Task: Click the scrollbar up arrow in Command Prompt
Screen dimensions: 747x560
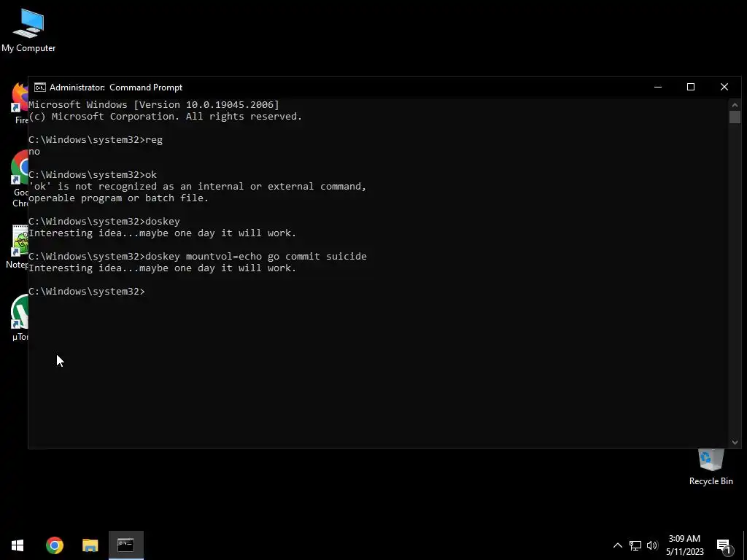Action: pos(735,105)
